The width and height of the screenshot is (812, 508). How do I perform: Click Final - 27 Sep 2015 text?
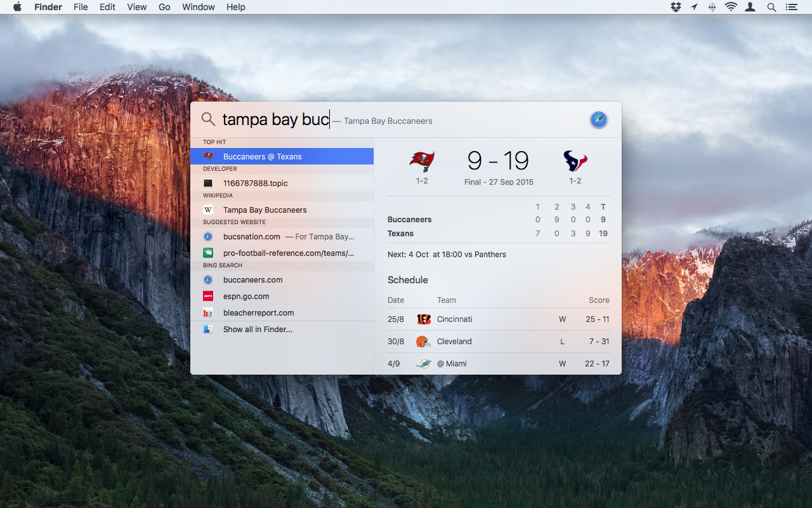click(499, 182)
